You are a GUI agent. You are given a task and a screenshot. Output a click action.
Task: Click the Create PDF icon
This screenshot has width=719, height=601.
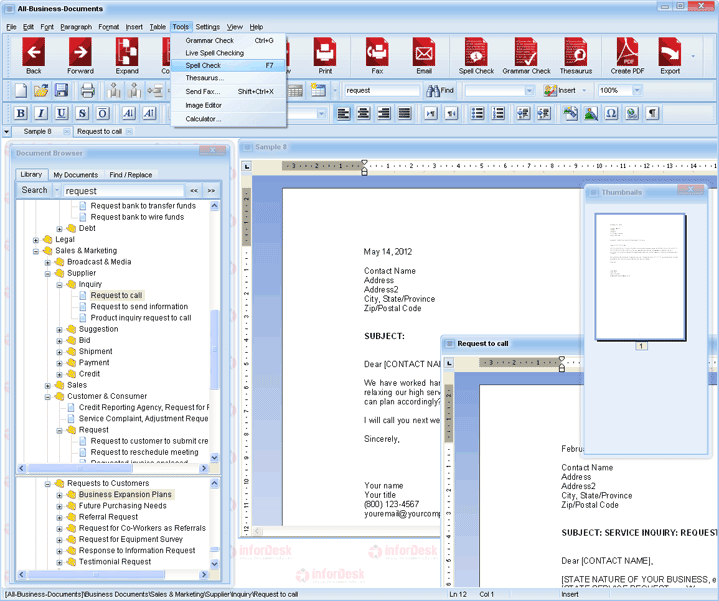click(x=627, y=56)
